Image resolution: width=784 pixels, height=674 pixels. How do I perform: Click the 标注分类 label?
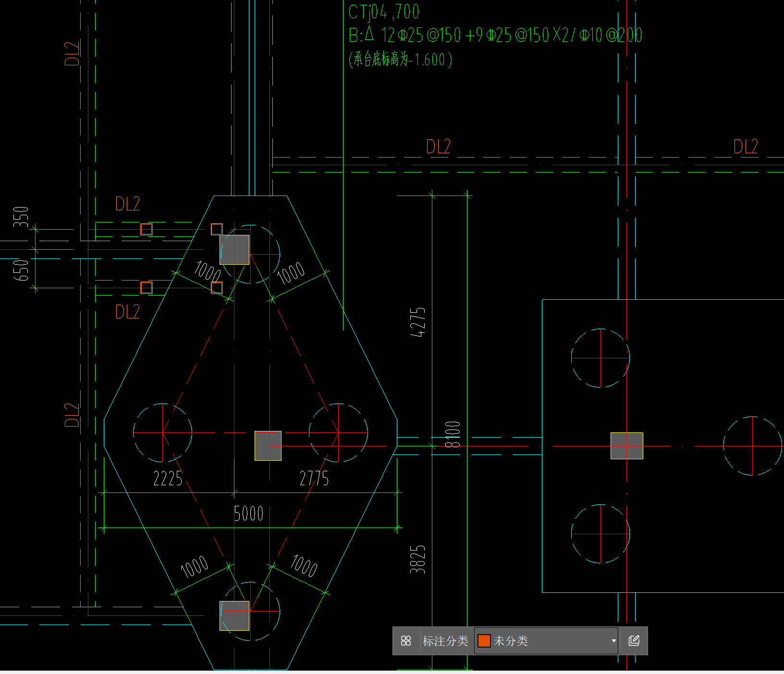click(x=445, y=641)
